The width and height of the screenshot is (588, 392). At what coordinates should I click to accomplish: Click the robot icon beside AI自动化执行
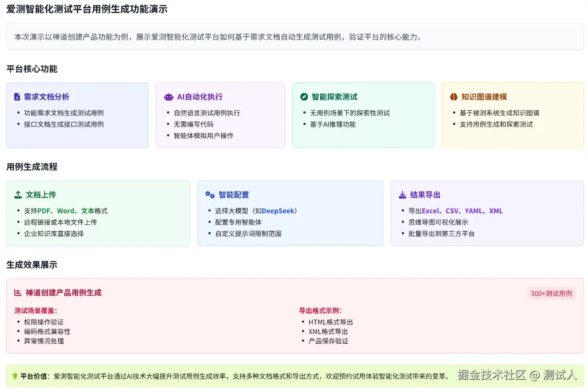[x=169, y=97]
